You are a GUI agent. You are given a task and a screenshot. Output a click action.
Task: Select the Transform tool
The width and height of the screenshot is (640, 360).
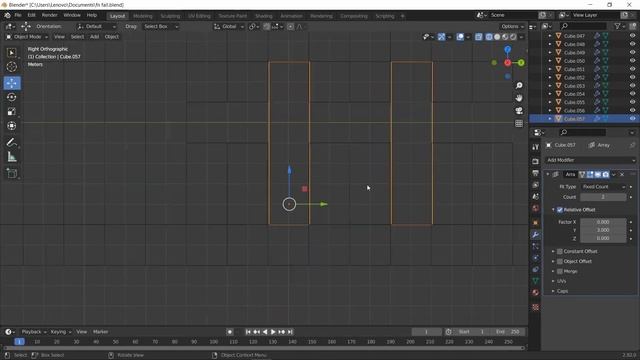tap(11, 126)
